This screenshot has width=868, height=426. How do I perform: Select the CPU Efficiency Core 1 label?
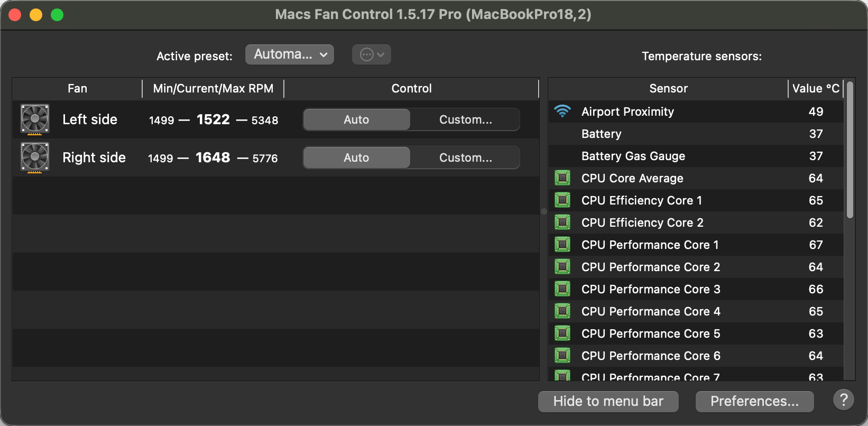642,200
